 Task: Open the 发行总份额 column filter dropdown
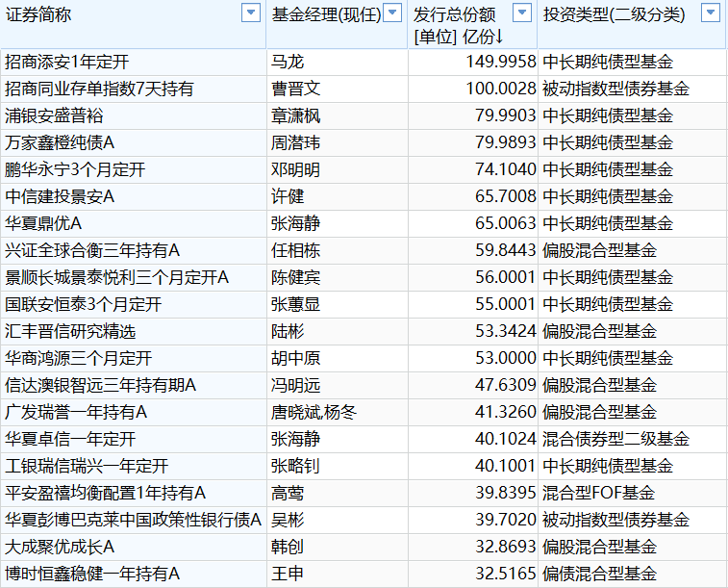[522, 13]
